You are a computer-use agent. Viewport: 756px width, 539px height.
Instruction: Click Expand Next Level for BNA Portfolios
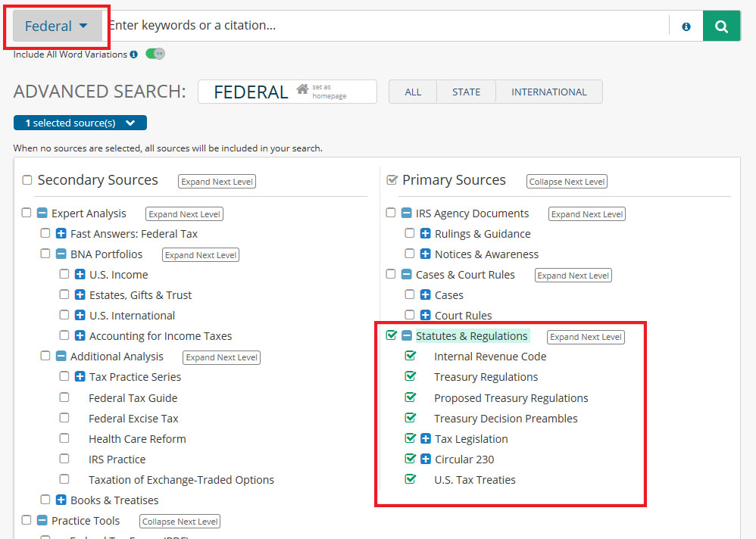pos(201,255)
